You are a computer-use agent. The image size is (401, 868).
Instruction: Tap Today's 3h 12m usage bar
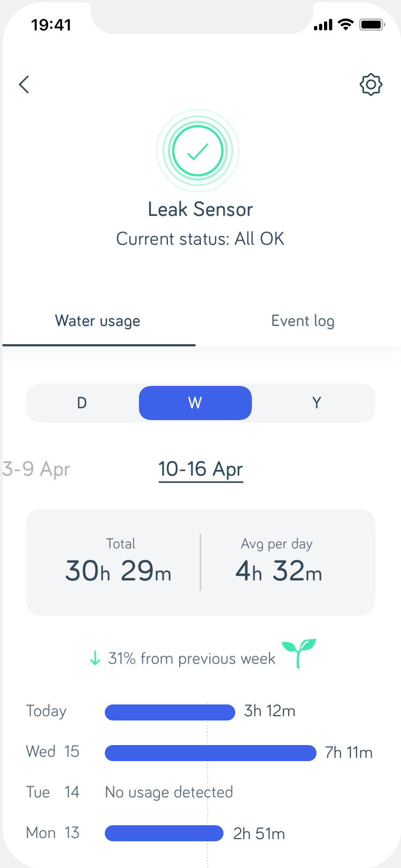170,712
